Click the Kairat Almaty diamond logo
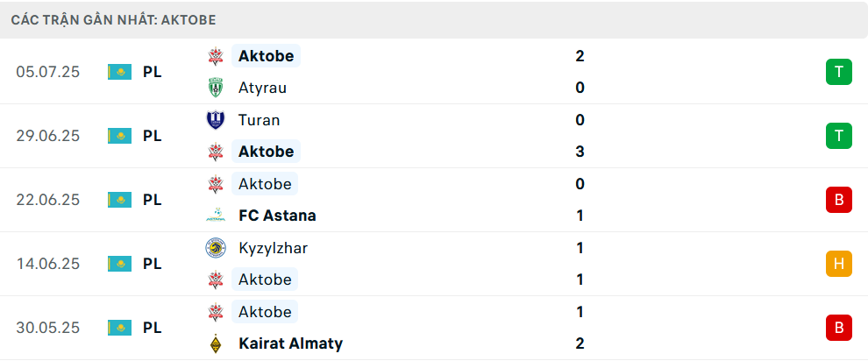The width and height of the screenshot is (868, 361). (216, 343)
